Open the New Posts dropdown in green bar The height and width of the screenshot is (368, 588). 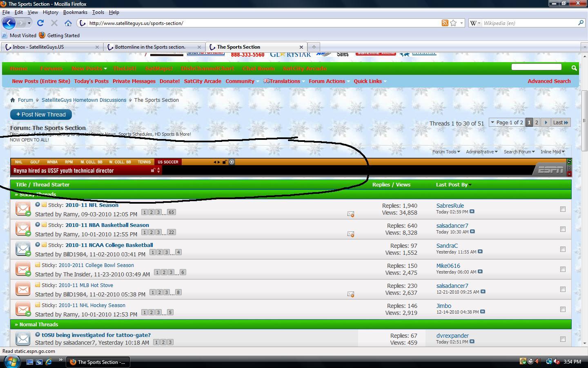[x=89, y=68]
